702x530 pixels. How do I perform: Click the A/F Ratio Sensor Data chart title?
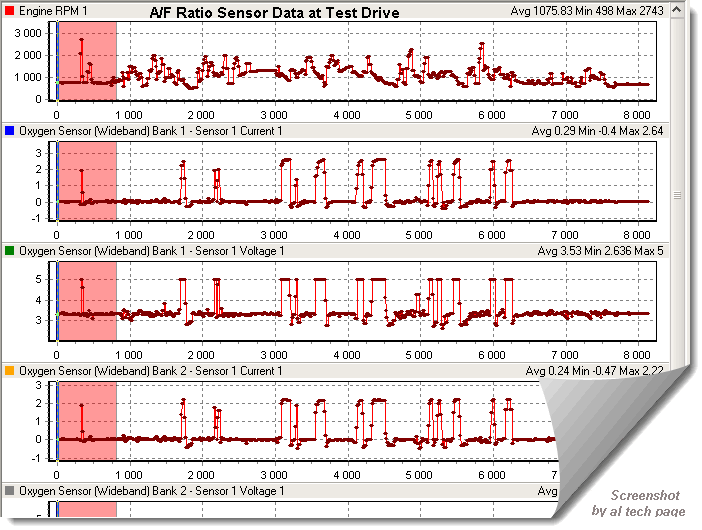tap(274, 13)
